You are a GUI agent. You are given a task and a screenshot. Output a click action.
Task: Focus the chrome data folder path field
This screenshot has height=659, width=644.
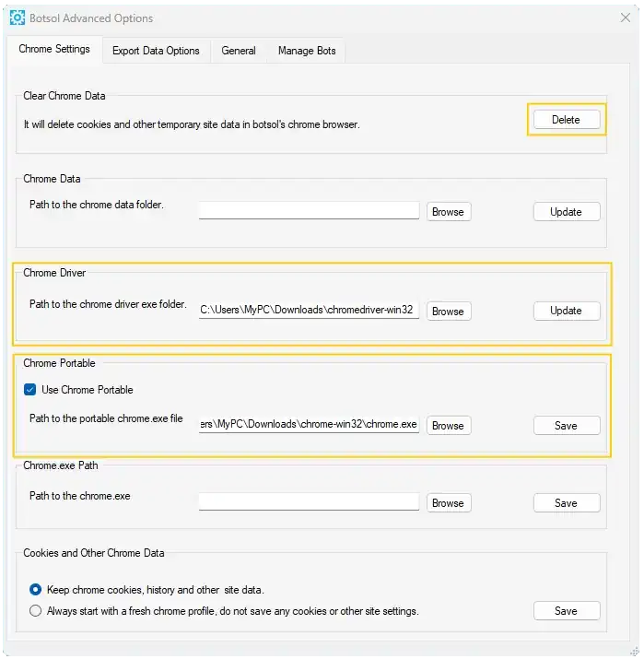(309, 210)
